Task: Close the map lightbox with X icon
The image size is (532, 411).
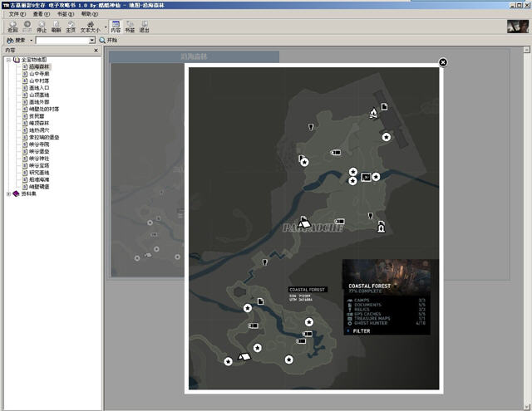Action: point(443,62)
